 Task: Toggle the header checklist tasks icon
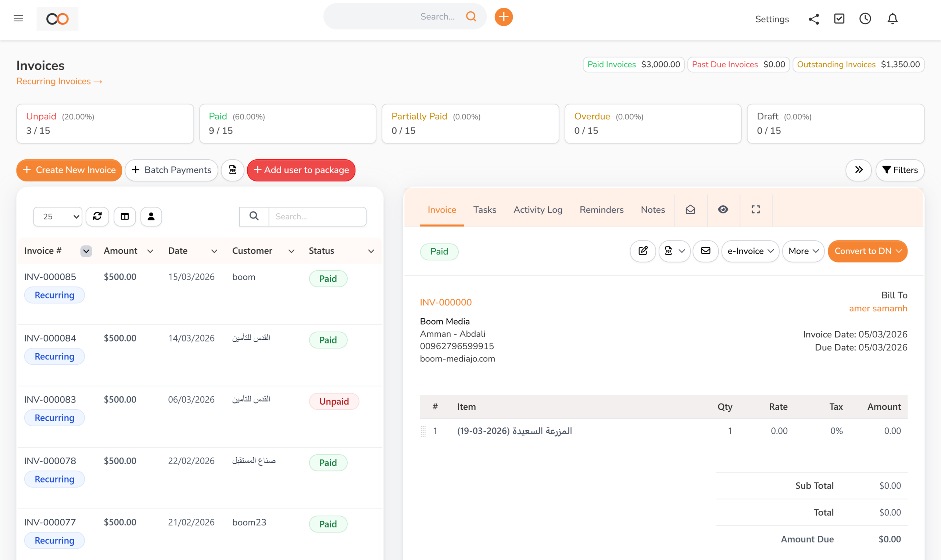coord(839,19)
